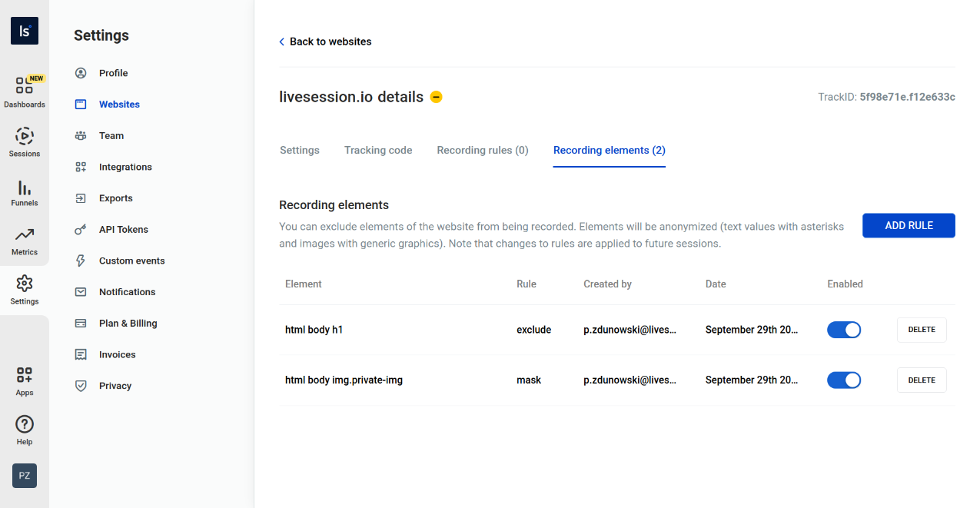Click the Privacy shield icon

pos(81,386)
